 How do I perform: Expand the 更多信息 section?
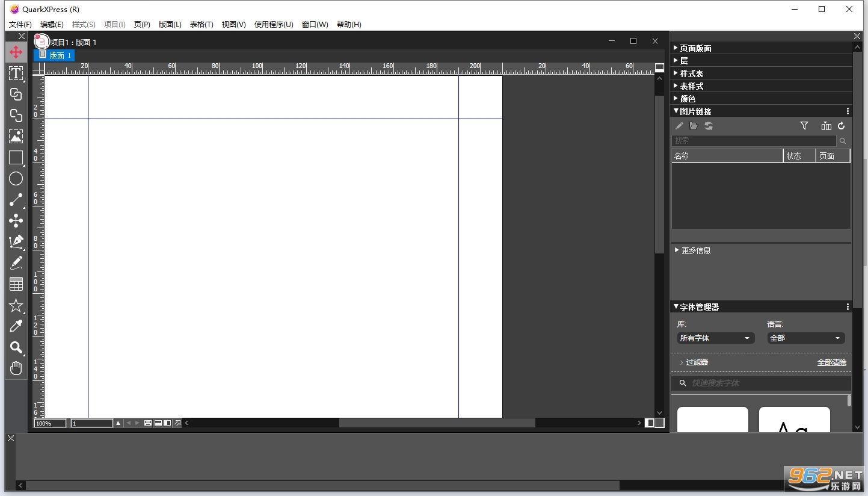[677, 250]
